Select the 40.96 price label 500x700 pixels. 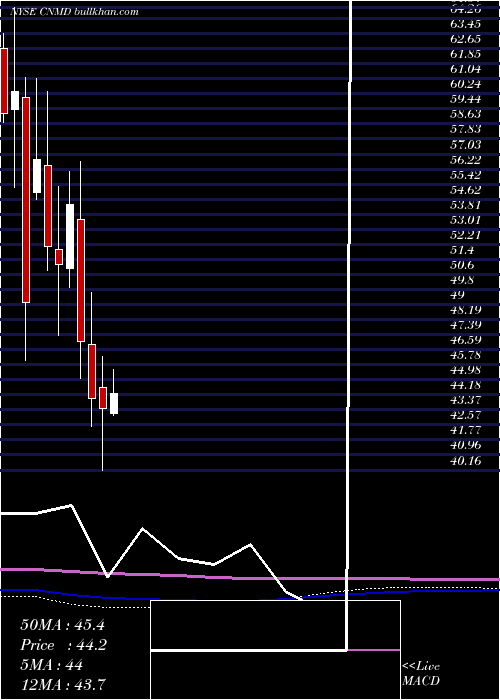click(x=466, y=445)
